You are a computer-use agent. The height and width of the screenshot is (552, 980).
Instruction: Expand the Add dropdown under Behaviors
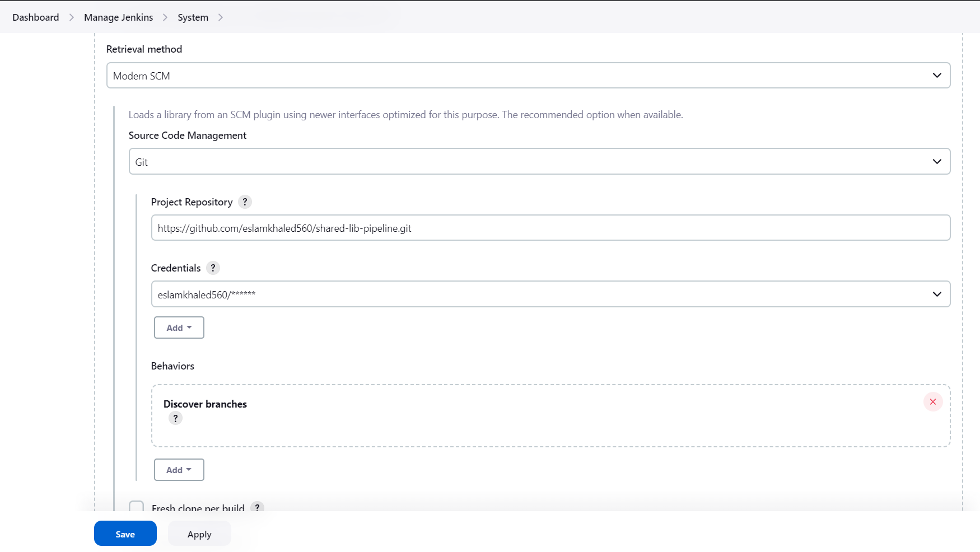[x=179, y=470]
